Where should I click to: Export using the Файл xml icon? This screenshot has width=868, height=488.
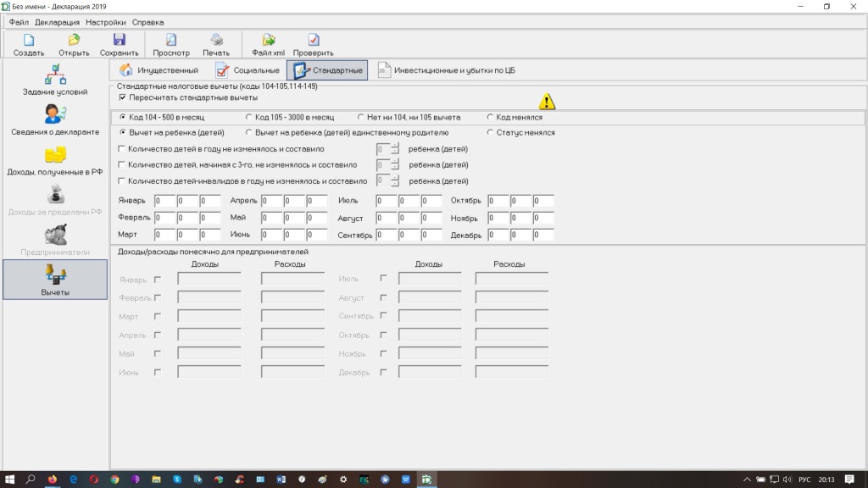(269, 40)
